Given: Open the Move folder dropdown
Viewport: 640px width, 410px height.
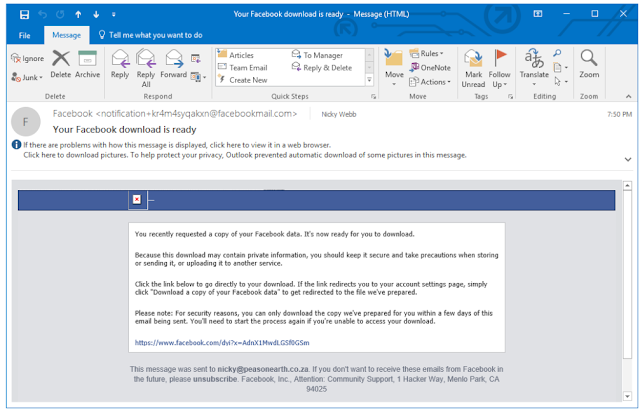Looking at the screenshot, I should 394,68.
